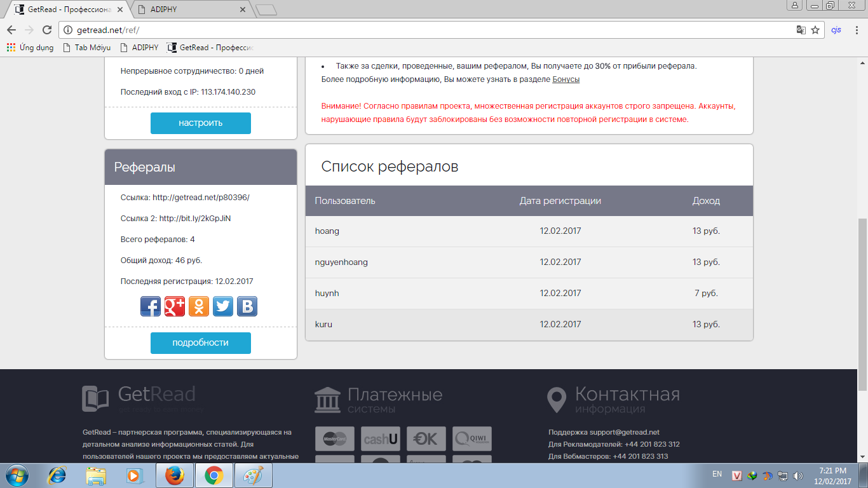Click the cjs extension icon
The height and width of the screenshot is (488, 868).
836,30
